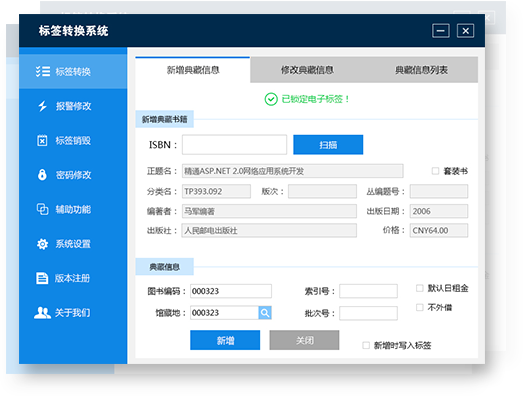The image size is (523, 396).
Task: Open 报警修改 sidebar menu
Action: [73, 106]
